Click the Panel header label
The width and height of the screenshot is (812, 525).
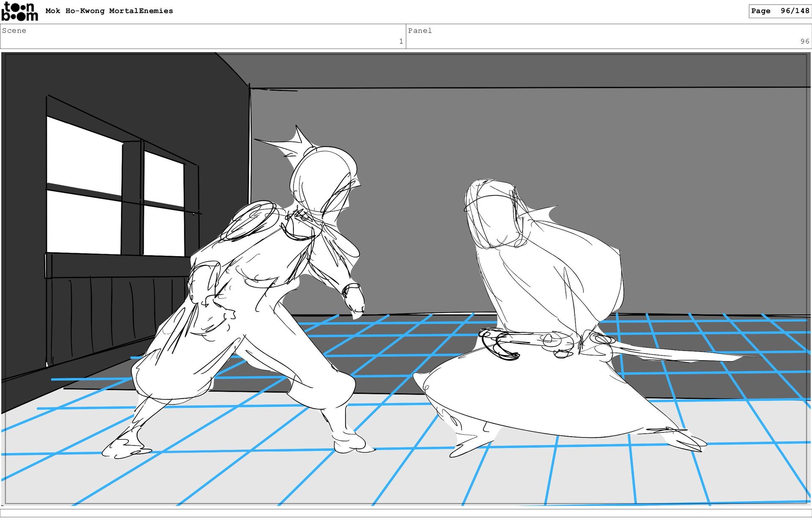coord(420,30)
